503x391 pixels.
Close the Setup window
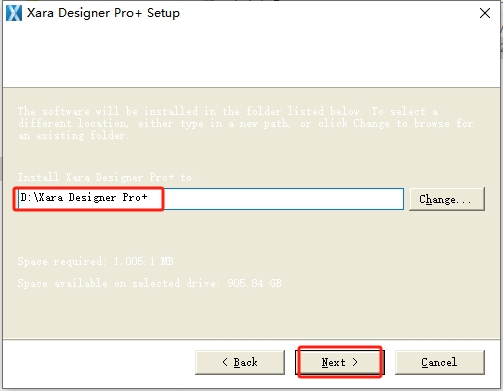pos(485,13)
